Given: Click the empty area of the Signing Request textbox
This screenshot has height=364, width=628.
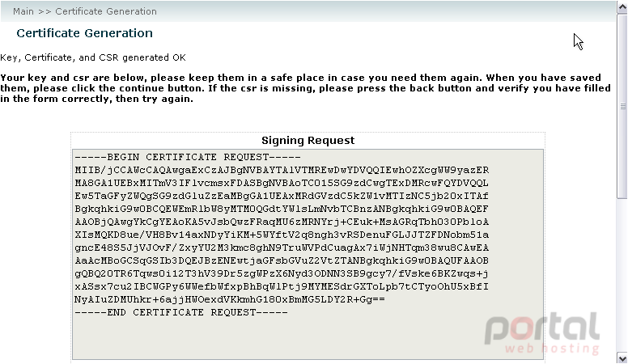Looking at the screenshot, I should point(308,338).
